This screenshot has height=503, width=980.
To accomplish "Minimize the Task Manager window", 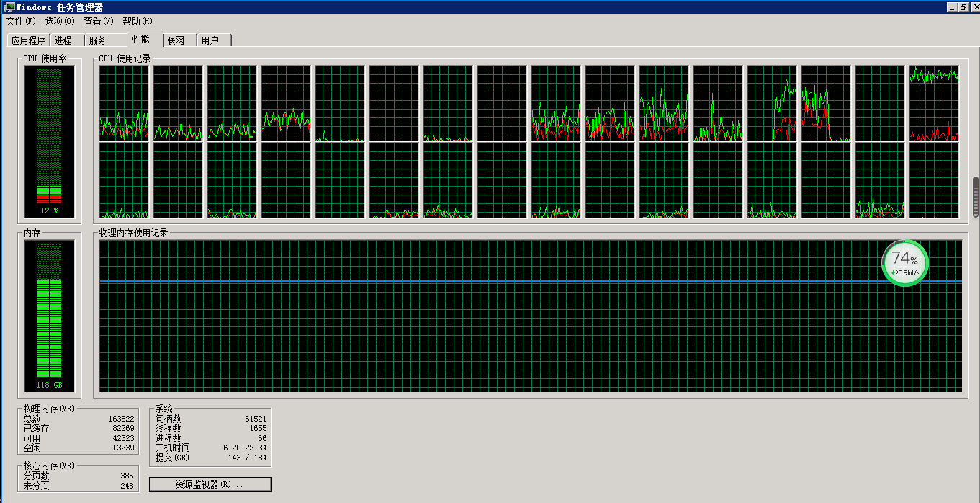I will [x=950, y=6].
